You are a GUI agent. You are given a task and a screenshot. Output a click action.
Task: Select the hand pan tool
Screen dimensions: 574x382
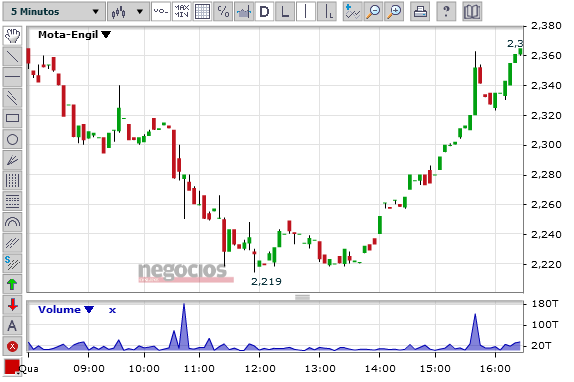click(x=12, y=36)
